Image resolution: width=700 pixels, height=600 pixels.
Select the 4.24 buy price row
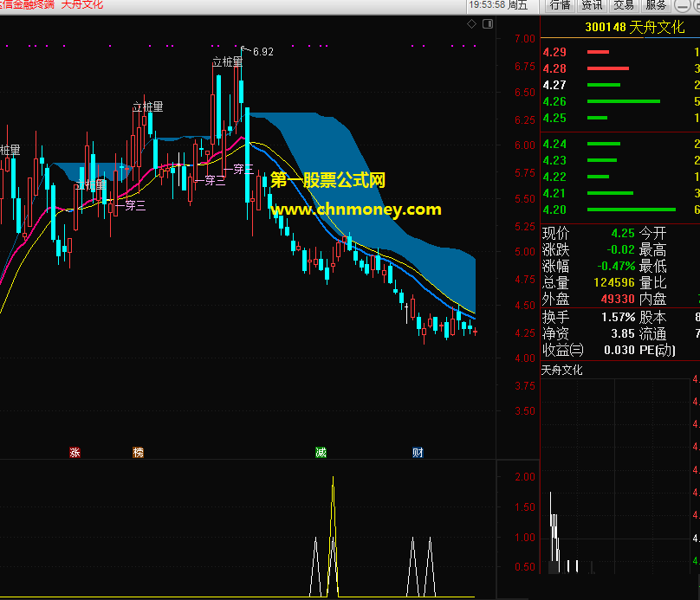coord(620,144)
